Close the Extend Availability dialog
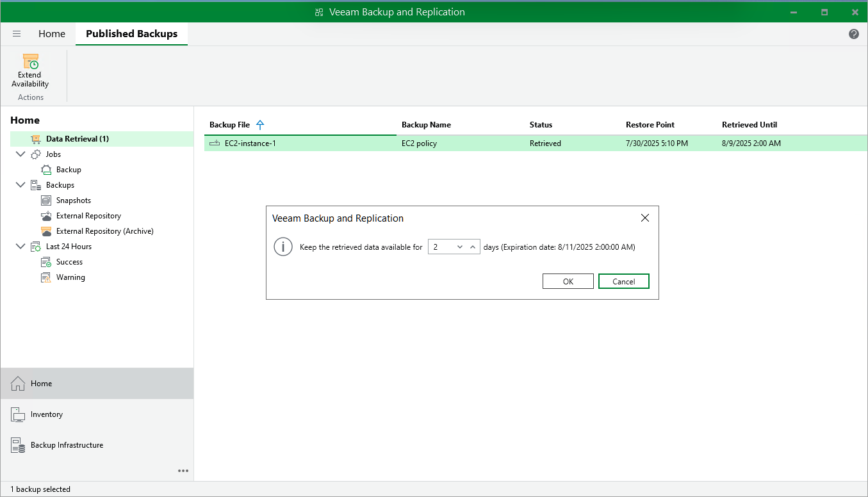This screenshot has width=868, height=497. click(x=645, y=218)
